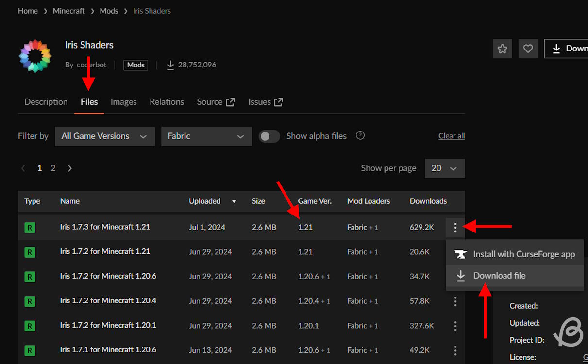The height and width of the screenshot is (364, 588).
Task: Switch to the Images tab
Action: pos(123,102)
